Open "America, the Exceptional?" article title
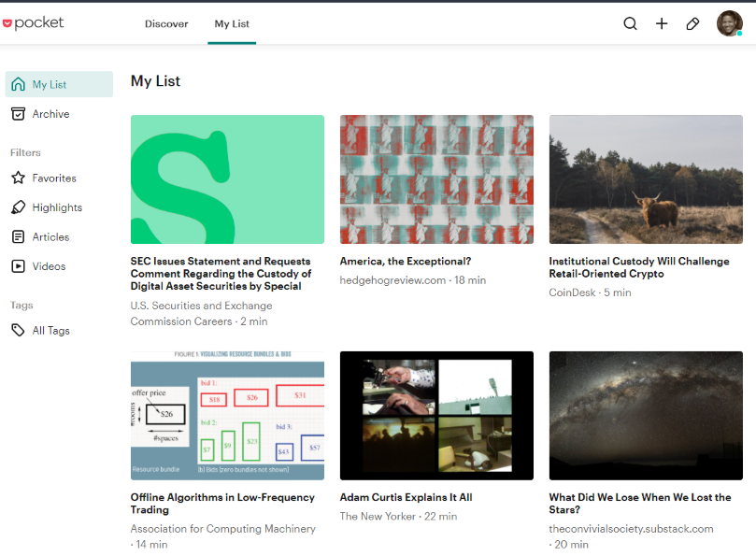756x556 pixels. [406, 262]
